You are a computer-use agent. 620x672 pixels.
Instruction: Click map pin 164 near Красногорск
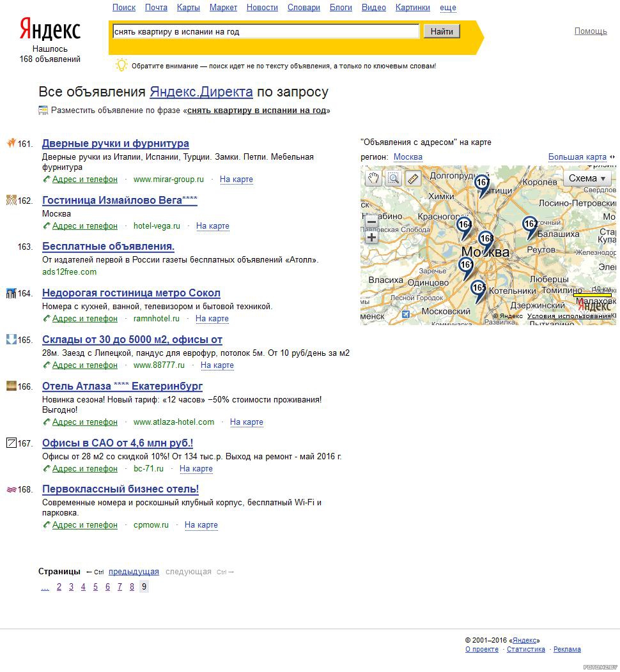(x=464, y=227)
